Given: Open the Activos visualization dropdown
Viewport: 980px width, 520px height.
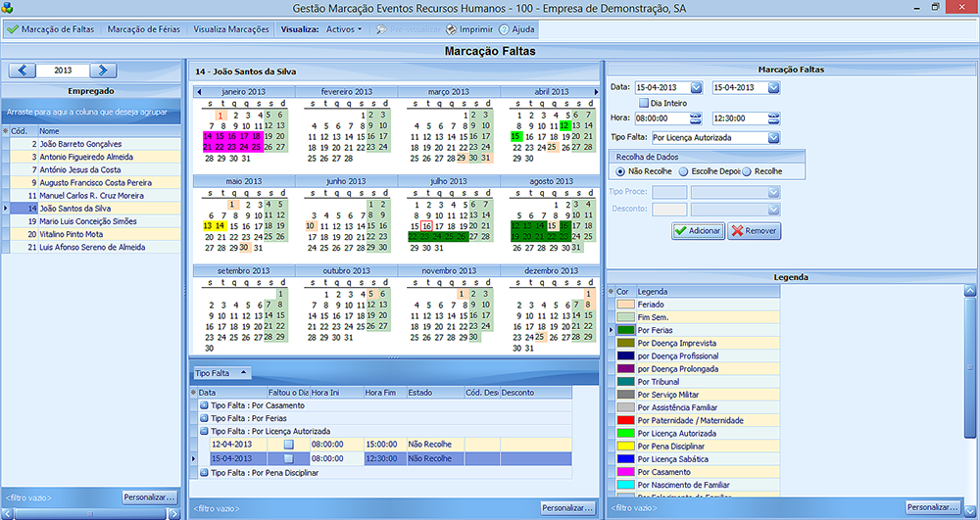Looking at the screenshot, I should [344, 29].
